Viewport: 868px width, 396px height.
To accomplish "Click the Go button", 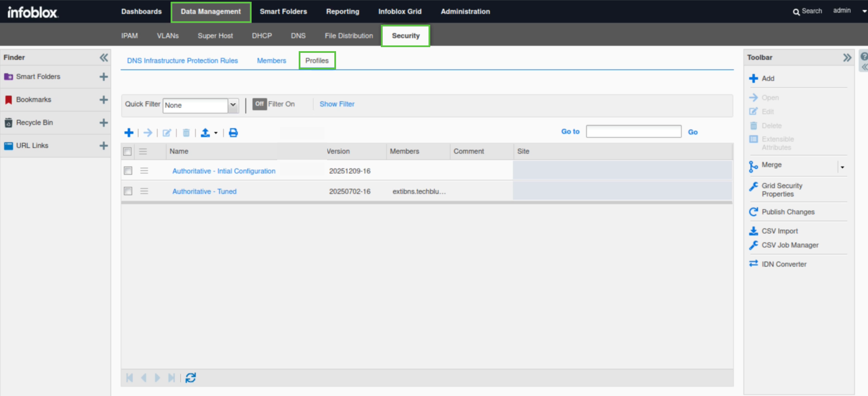I will tap(693, 132).
